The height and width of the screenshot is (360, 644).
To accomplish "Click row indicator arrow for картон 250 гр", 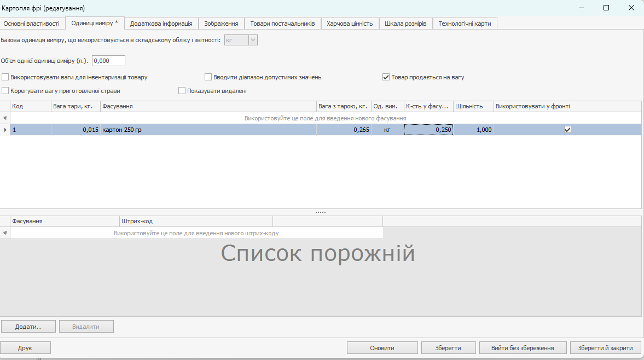I will pos(5,130).
